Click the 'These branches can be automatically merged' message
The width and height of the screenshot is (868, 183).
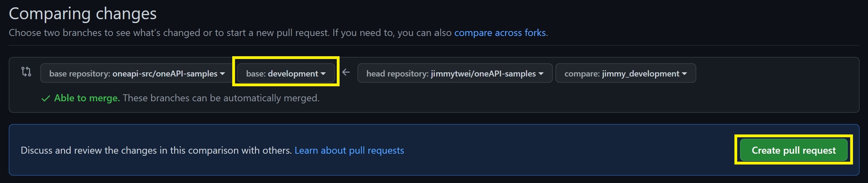click(221, 98)
